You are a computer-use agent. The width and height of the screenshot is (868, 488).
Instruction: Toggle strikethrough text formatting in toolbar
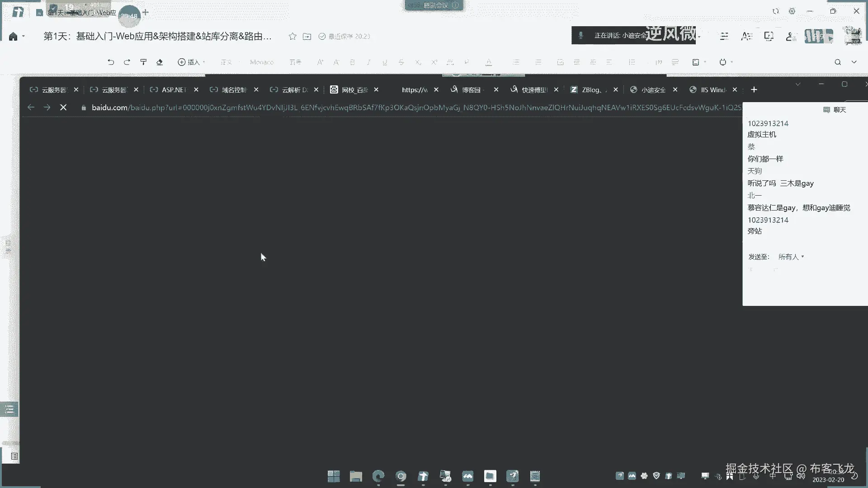click(401, 62)
